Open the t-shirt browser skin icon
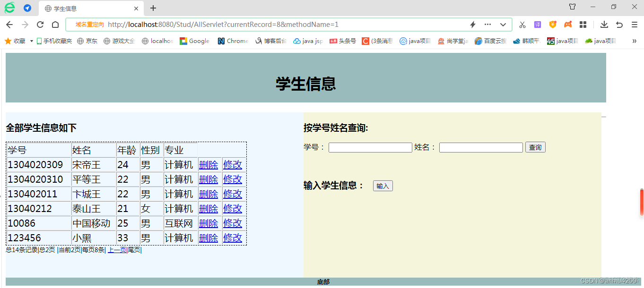This screenshot has width=644, height=288. 572,8
